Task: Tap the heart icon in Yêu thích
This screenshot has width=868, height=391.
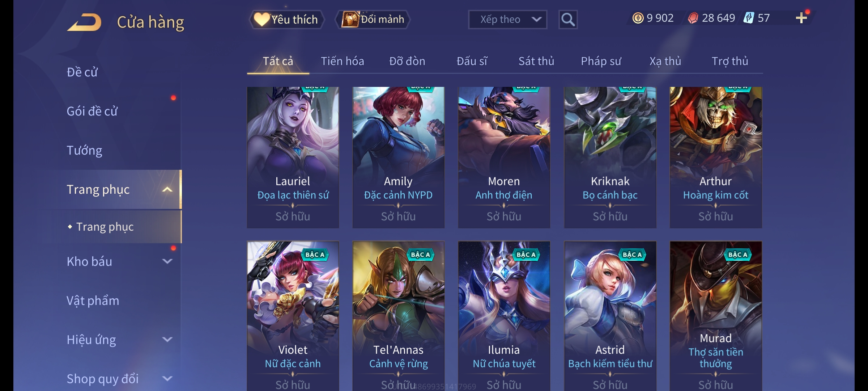Action: click(x=261, y=20)
